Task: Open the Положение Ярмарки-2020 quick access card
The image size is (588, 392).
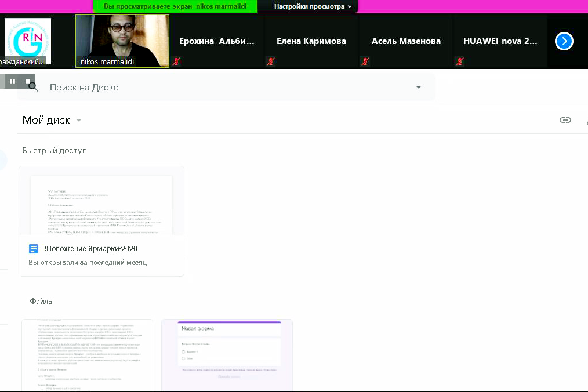Action: point(101,220)
